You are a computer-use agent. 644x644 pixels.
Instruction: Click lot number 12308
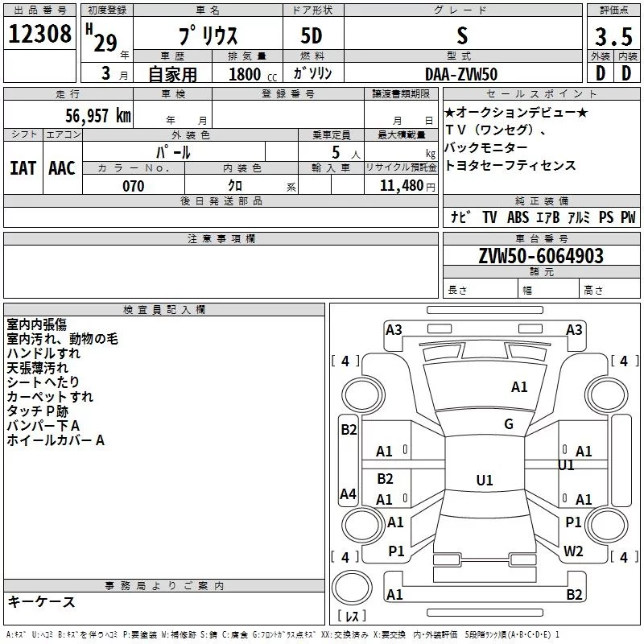click(x=39, y=34)
